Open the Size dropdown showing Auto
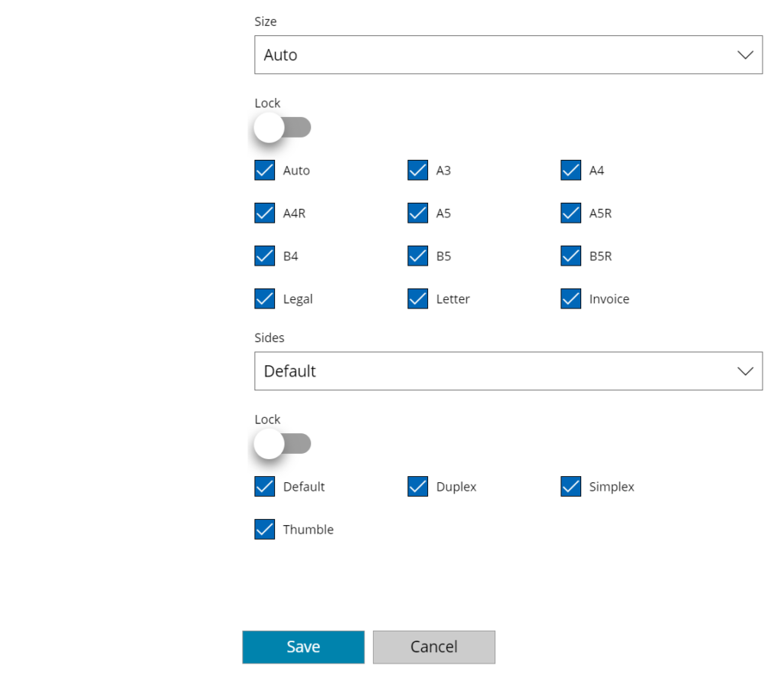Viewport: 784px width, 685px height. click(x=508, y=54)
